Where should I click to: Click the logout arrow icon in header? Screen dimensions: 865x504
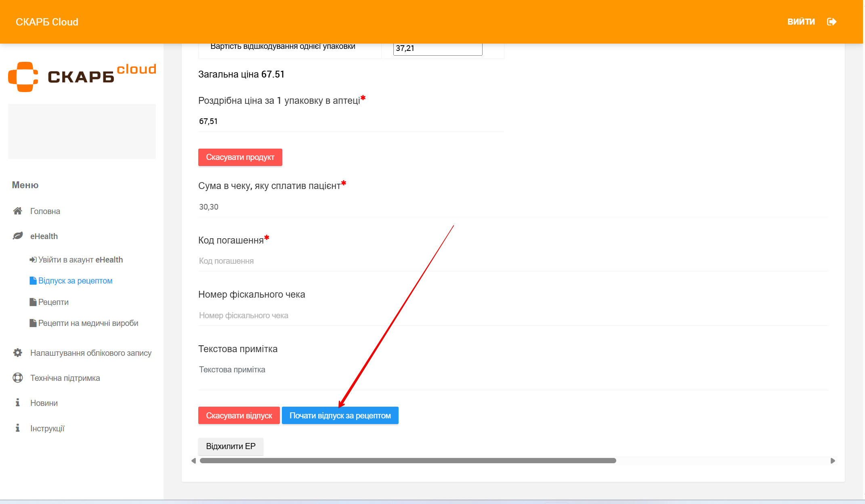click(x=831, y=22)
